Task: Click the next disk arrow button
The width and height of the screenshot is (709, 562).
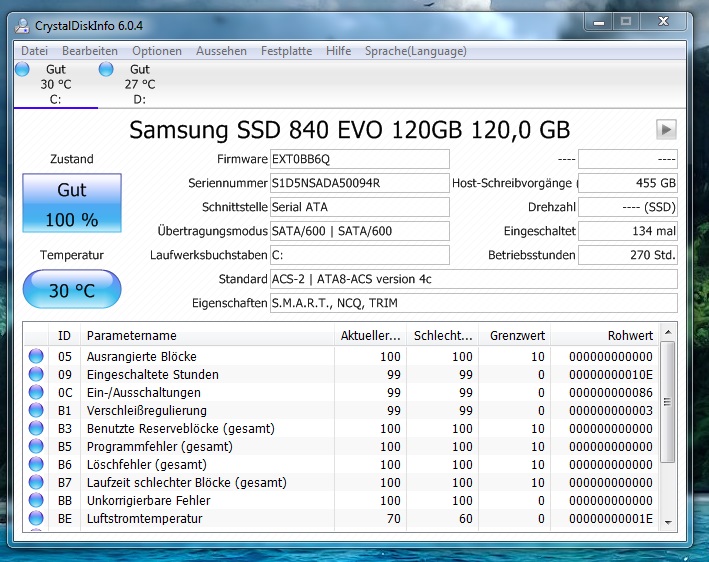Action: point(666,130)
